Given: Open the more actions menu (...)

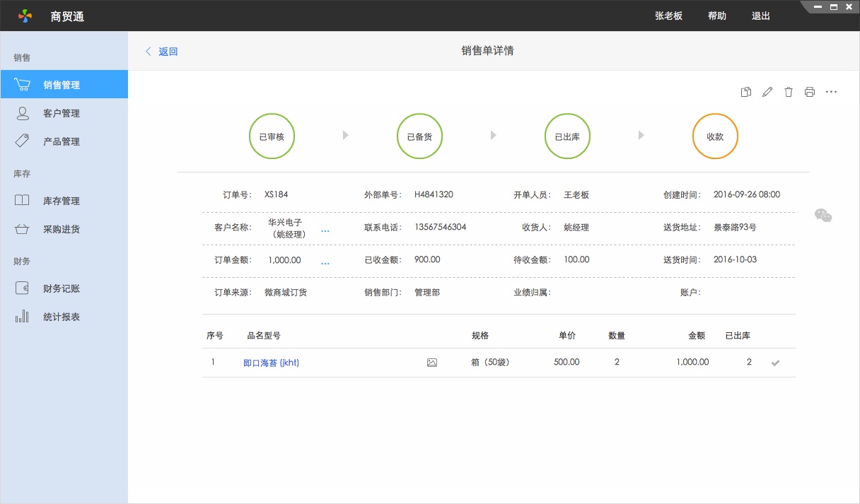Looking at the screenshot, I should click(831, 91).
